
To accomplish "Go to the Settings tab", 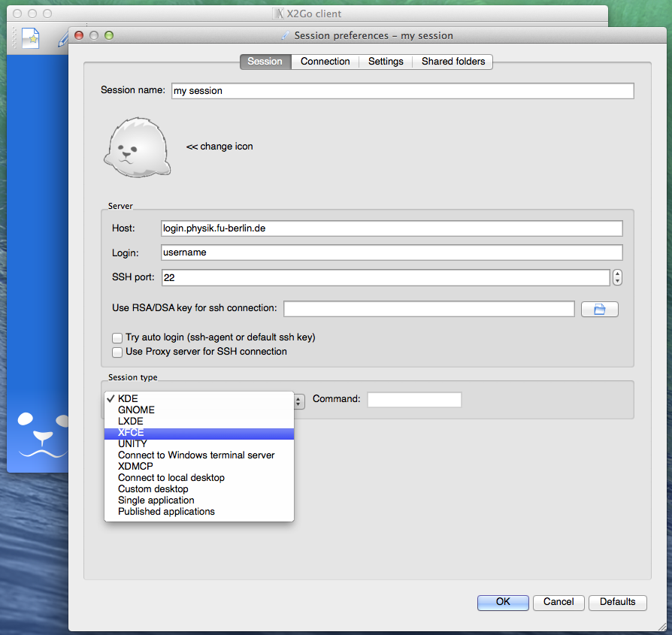I will [x=386, y=62].
